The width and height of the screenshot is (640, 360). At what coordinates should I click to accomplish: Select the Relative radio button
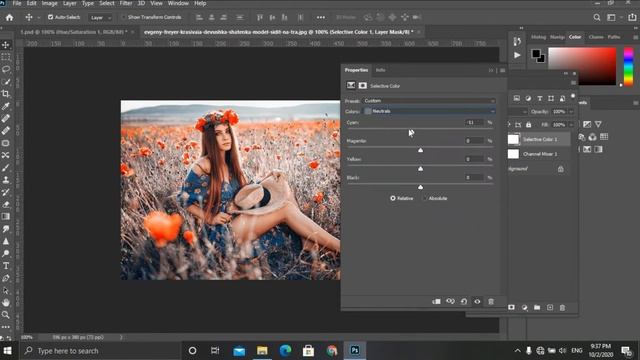393,198
